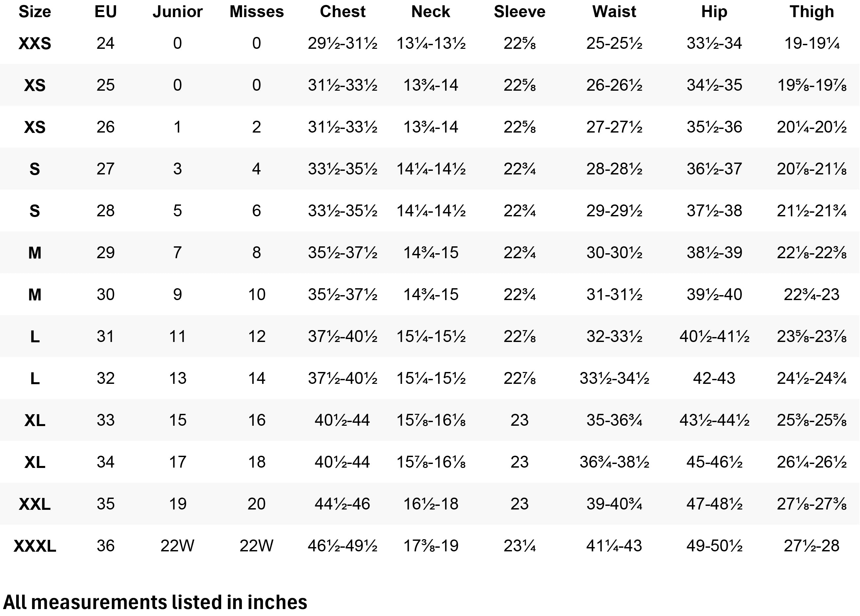Click waist value 41¼-43
This screenshot has width=860, height=616.
[614, 546]
